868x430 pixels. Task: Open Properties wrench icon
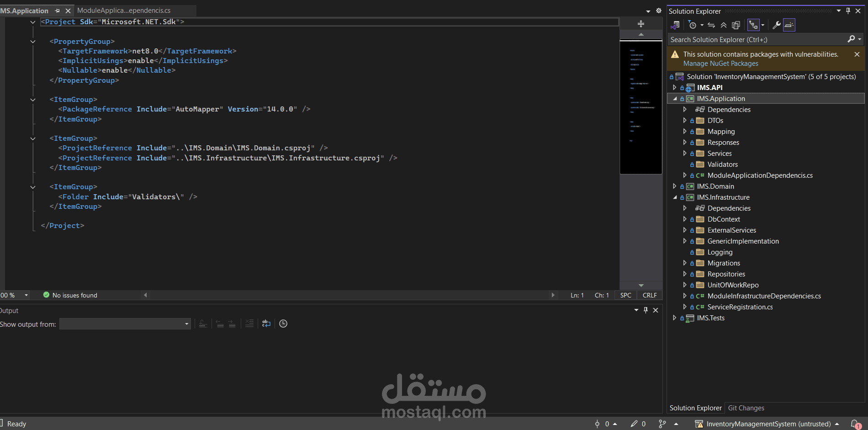coord(777,25)
